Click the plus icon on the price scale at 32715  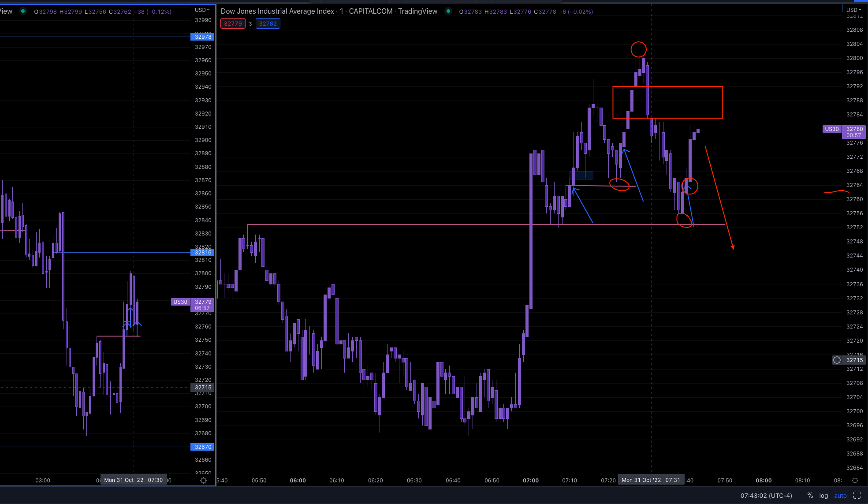pos(837,360)
